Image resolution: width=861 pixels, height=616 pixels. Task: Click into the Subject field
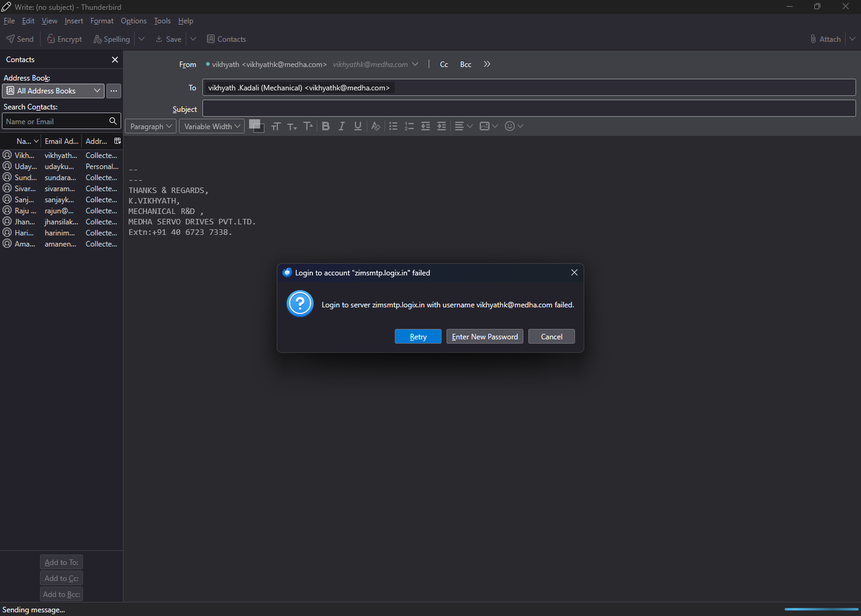(528, 109)
